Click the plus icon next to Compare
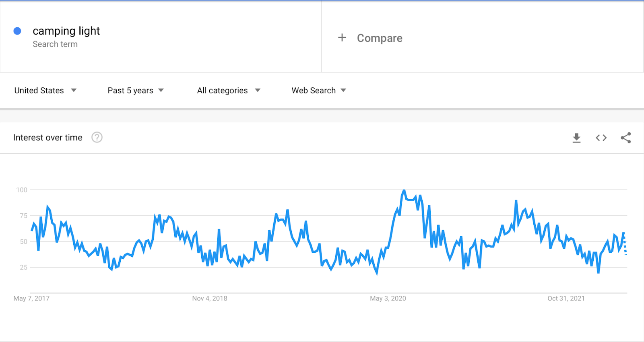This screenshot has width=644, height=342. (342, 38)
